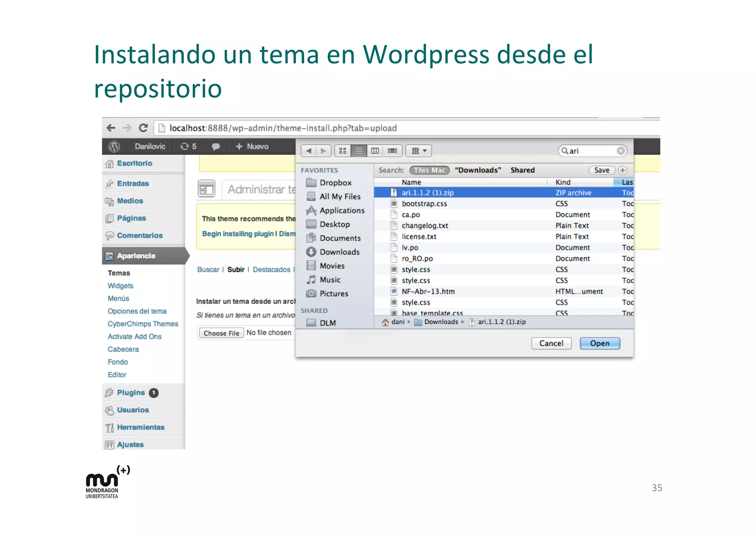
Task: Open Movies in sidebar
Action: click(x=325, y=266)
